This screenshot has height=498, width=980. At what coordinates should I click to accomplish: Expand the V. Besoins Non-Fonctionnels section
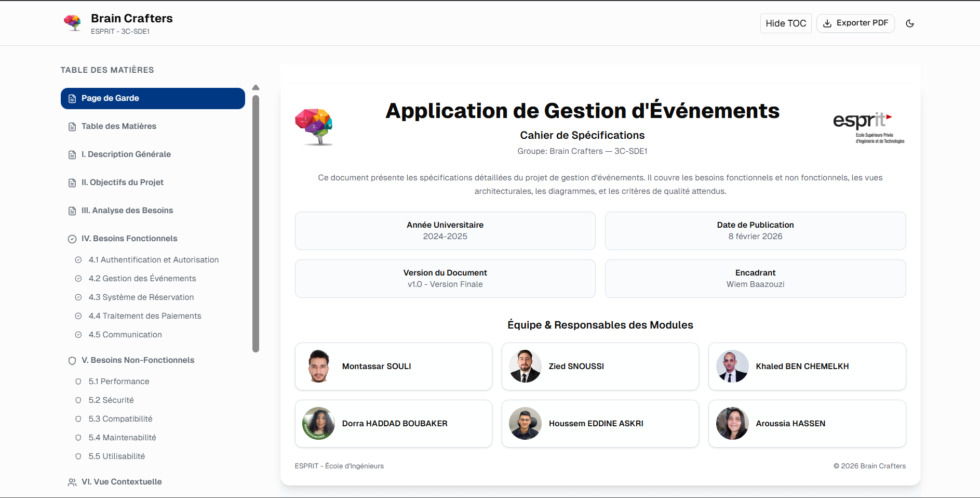[x=138, y=360]
